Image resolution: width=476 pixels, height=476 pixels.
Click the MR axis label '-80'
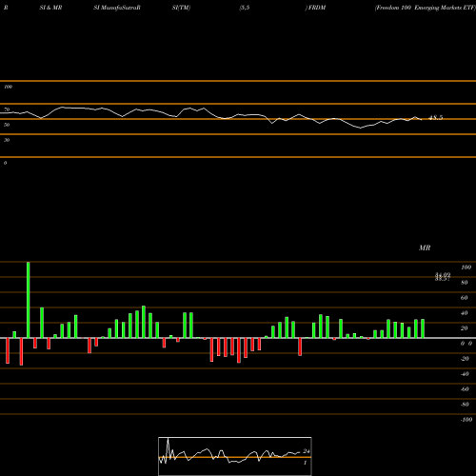pyautogui.click(x=465, y=405)
